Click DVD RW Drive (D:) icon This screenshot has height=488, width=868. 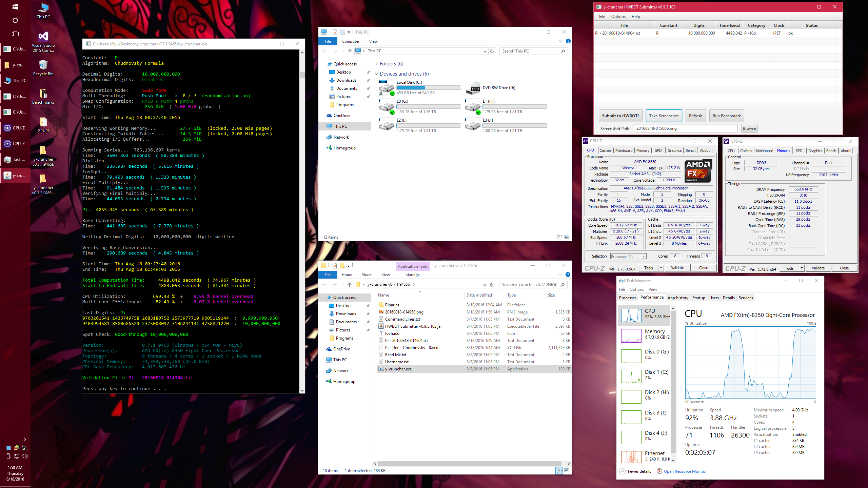[x=473, y=88]
